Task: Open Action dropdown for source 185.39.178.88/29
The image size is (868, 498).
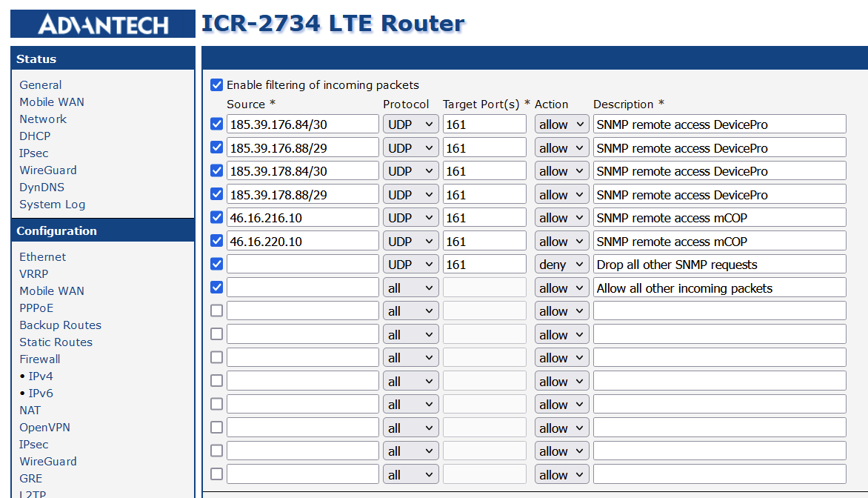Action: pos(561,194)
